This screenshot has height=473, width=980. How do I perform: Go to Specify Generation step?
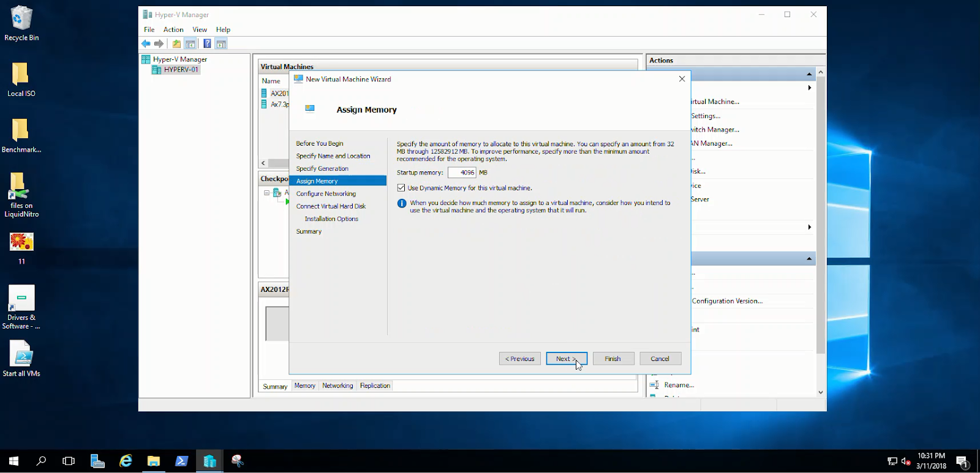click(x=322, y=168)
